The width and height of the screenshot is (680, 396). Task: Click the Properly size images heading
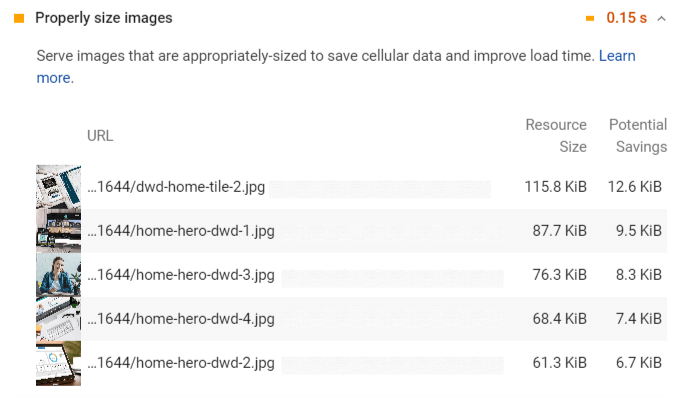(104, 18)
